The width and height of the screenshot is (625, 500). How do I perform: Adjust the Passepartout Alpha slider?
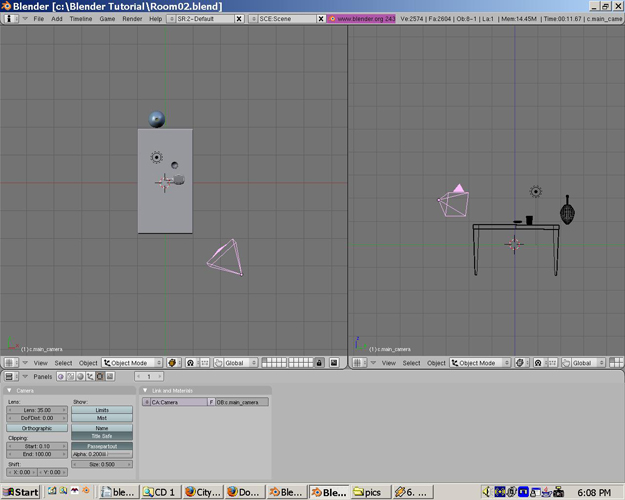click(x=102, y=454)
